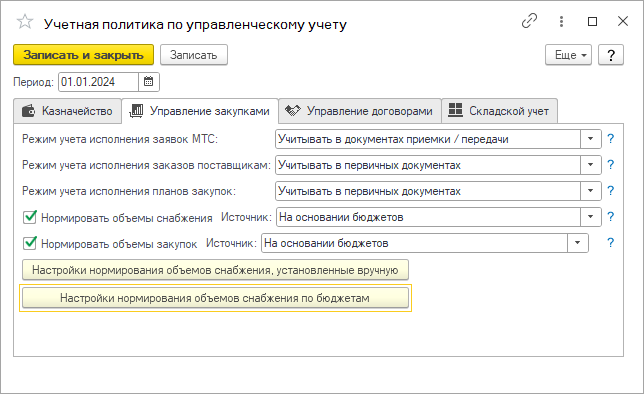Expand Режим учета исполнения заявок МТС dropdown
Screen dimensions: 644x394
591,139
